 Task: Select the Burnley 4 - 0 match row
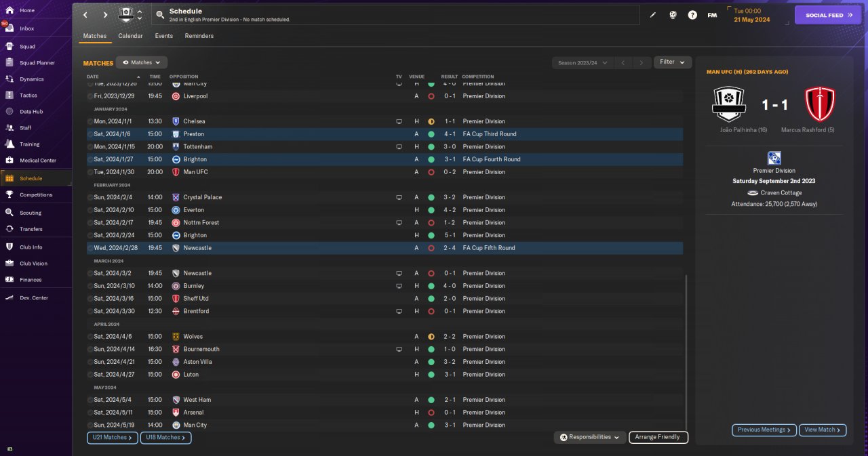(384, 286)
